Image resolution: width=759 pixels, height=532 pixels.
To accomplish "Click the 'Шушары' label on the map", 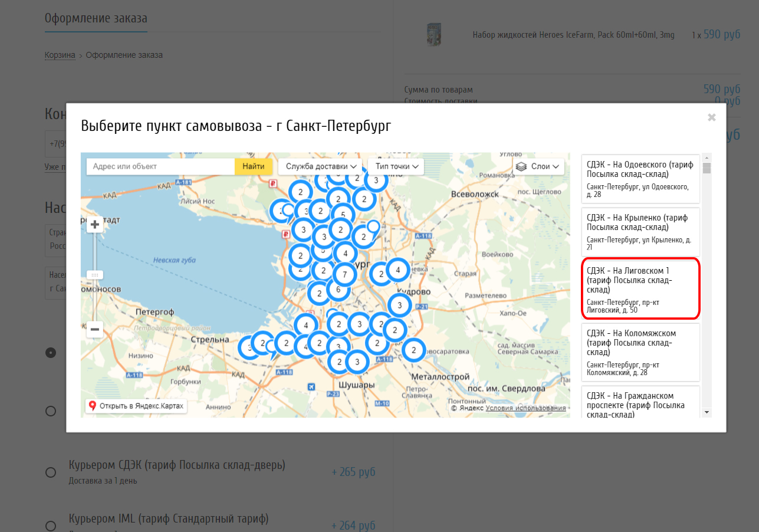I will pyautogui.click(x=357, y=385).
